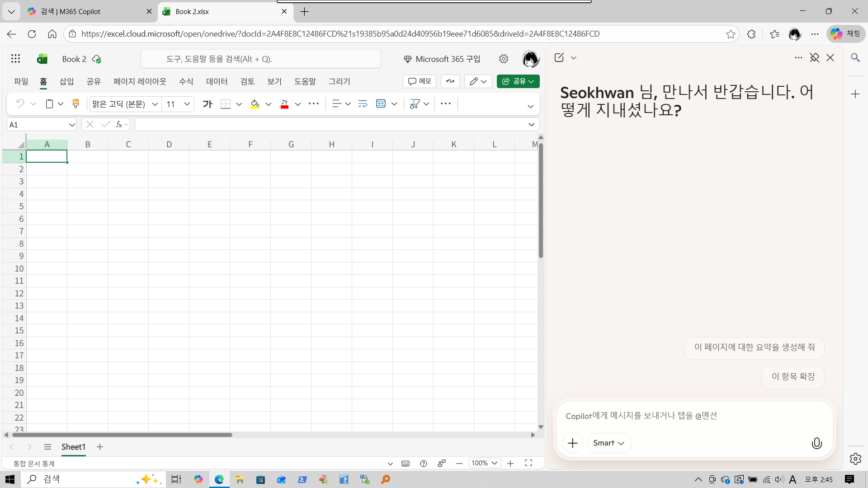
Task: Open the font name dropdown
Action: coord(155,104)
